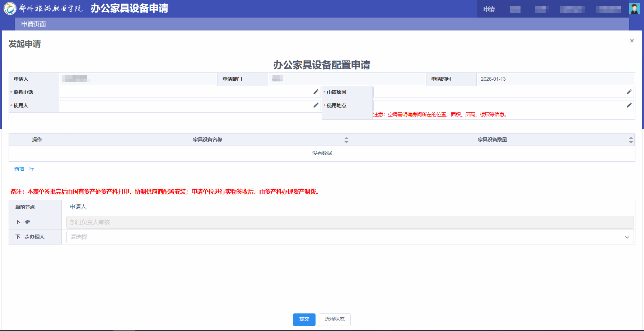Focus the 申请原因 input field
This screenshot has width=644, height=331.
[499, 92]
